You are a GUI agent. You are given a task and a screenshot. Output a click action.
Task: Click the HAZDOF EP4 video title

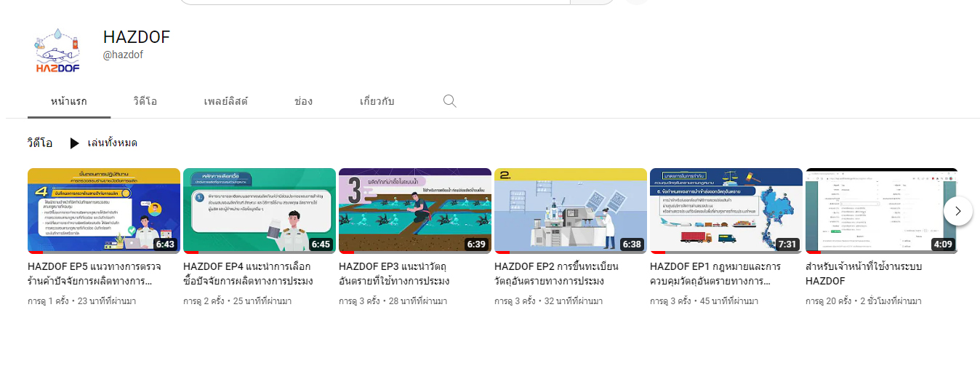[x=249, y=274]
